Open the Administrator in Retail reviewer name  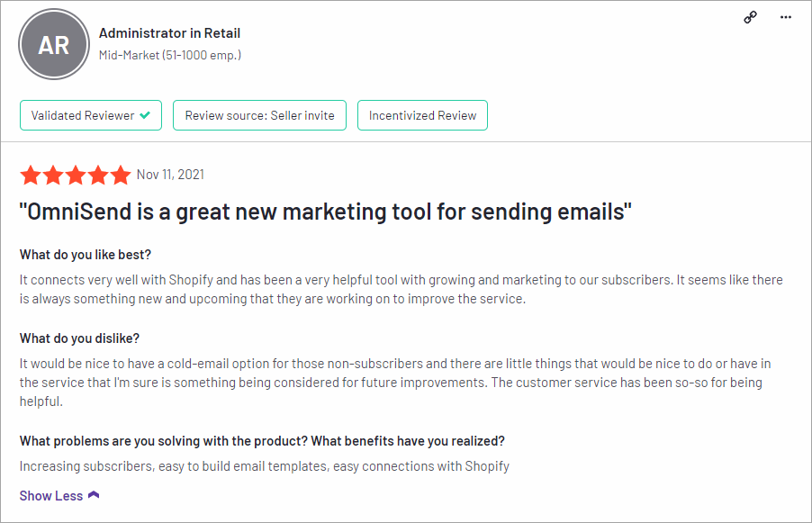coord(170,33)
